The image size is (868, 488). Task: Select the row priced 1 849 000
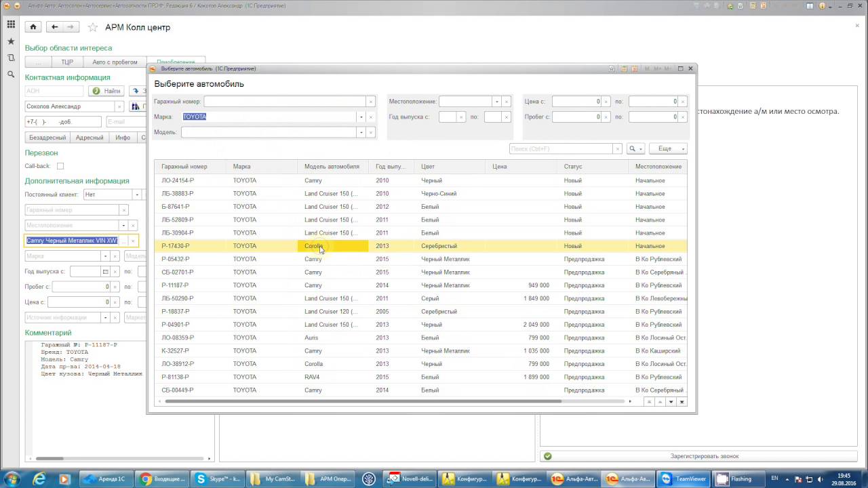(x=420, y=298)
